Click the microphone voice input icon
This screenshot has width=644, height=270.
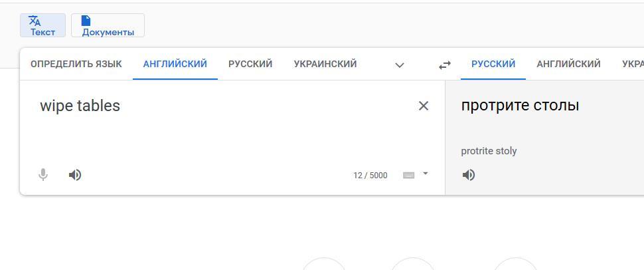point(43,175)
